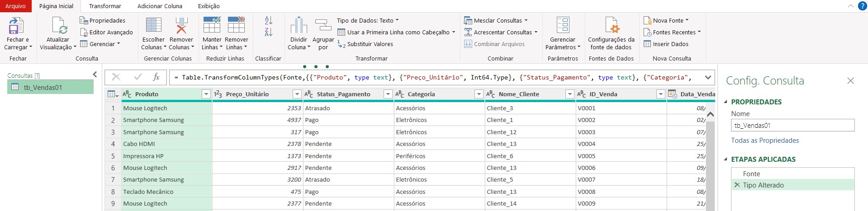Click the Agrupar por icon

[x=323, y=26]
